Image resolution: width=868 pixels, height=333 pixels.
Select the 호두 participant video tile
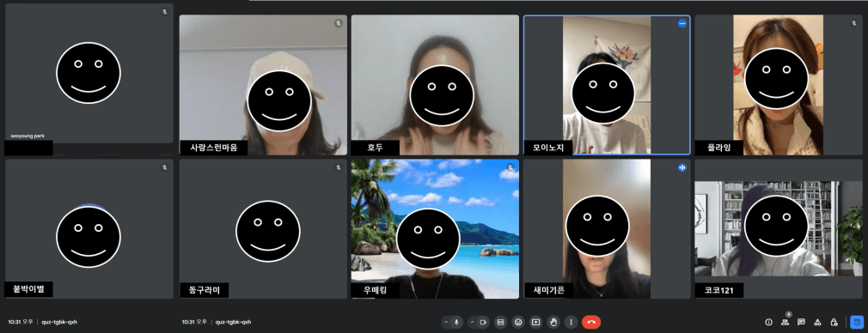point(435,85)
